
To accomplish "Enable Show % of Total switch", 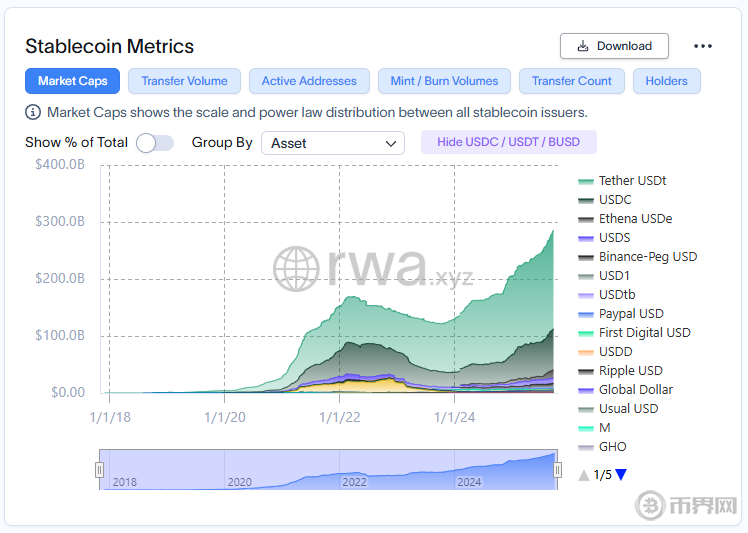I will 155,143.
